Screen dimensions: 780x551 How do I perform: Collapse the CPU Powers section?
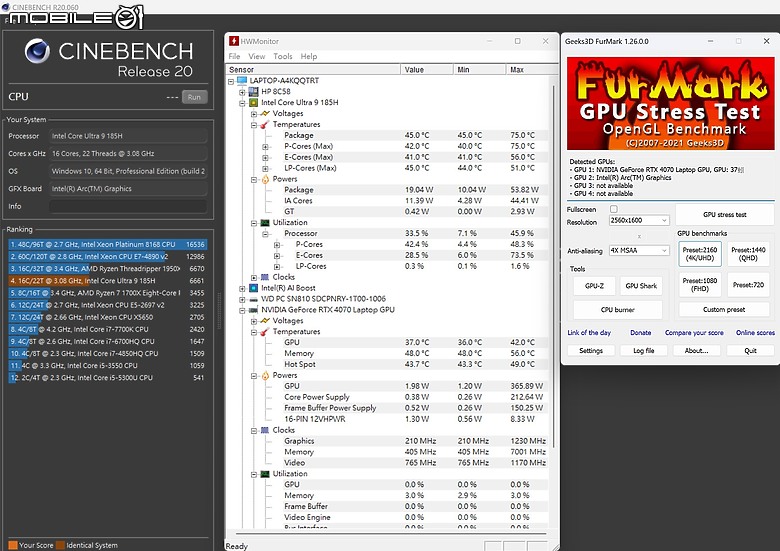click(x=254, y=180)
